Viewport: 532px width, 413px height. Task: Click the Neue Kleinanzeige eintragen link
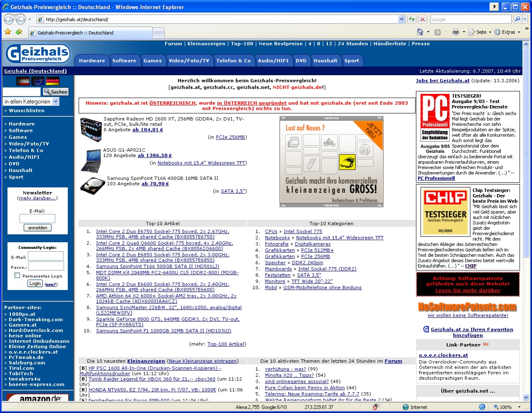point(203,361)
